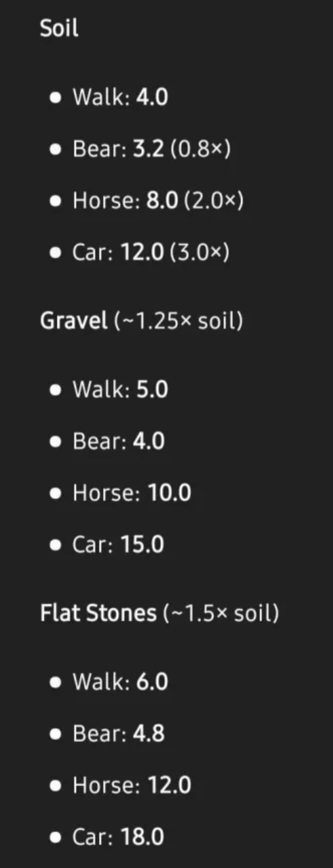Click the Gravel Bear 4.0 entry
Image resolution: width=333 pixels, height=868 pixels.
tap(119, 442)
